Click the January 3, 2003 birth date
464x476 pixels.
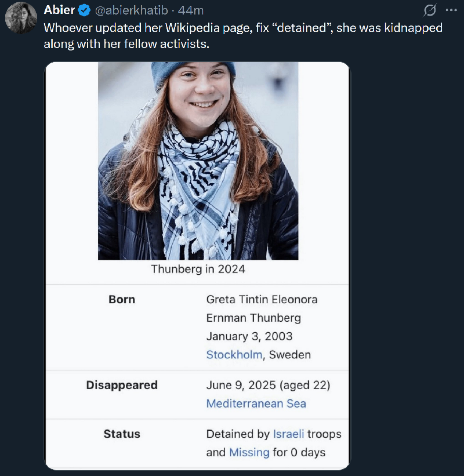tap(249, 336)
